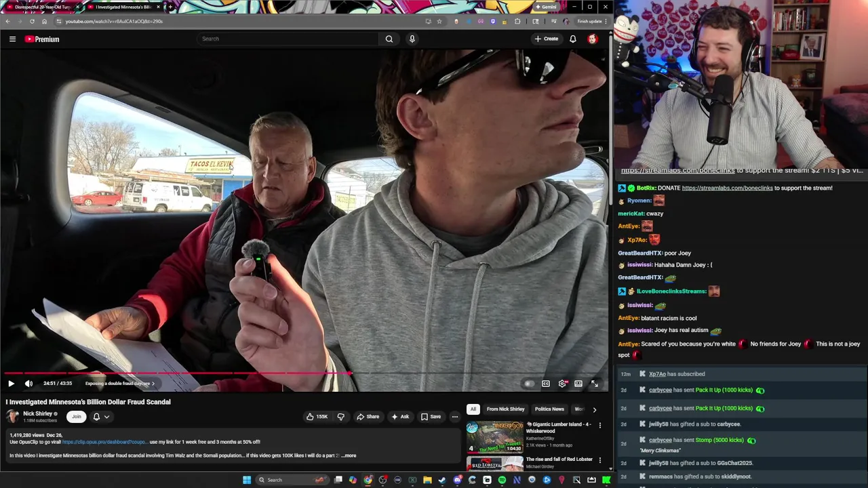Select the 'Politics News' chip

[x=549, y=409]
